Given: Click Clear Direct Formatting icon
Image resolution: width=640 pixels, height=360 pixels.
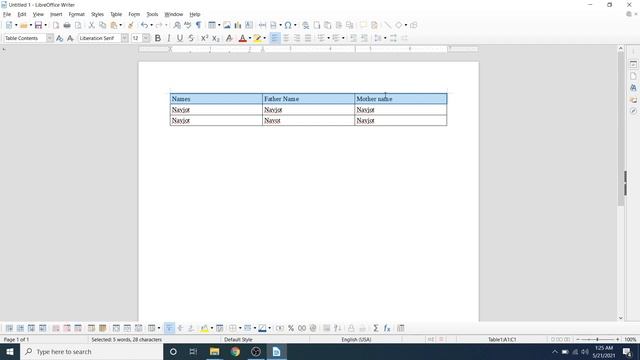Looking at the screenshot, I should (229, 38).
